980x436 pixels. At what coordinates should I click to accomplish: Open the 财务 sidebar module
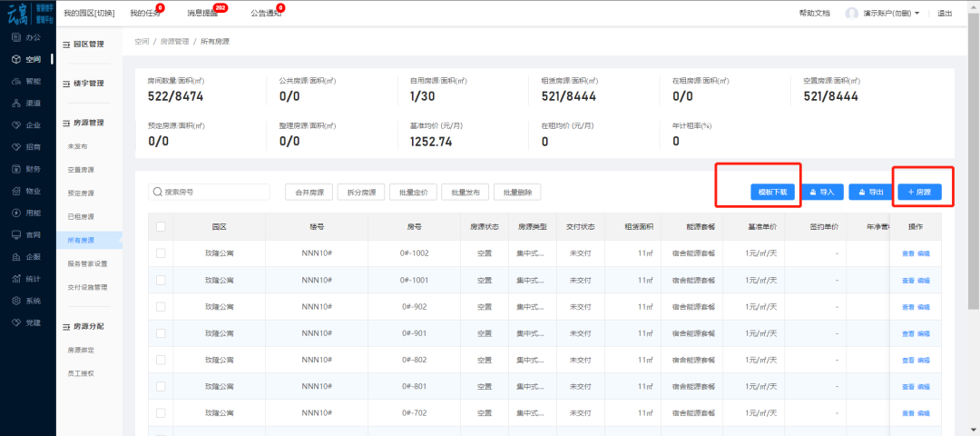27,169
